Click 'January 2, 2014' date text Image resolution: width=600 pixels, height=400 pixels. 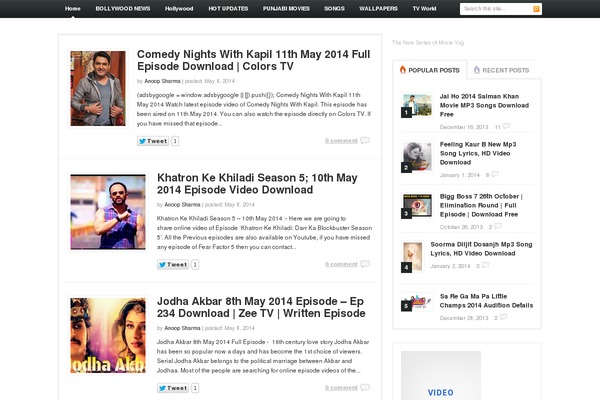click(x=450, y=266)
